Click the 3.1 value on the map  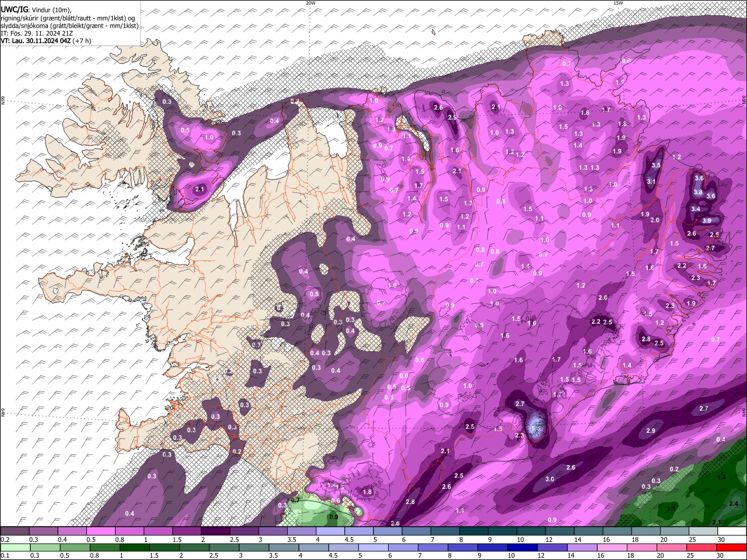pos(651,181)
